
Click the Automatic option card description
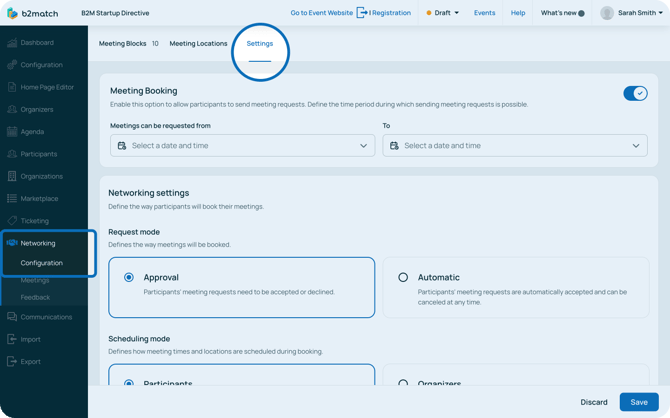(x=522, y=297)
